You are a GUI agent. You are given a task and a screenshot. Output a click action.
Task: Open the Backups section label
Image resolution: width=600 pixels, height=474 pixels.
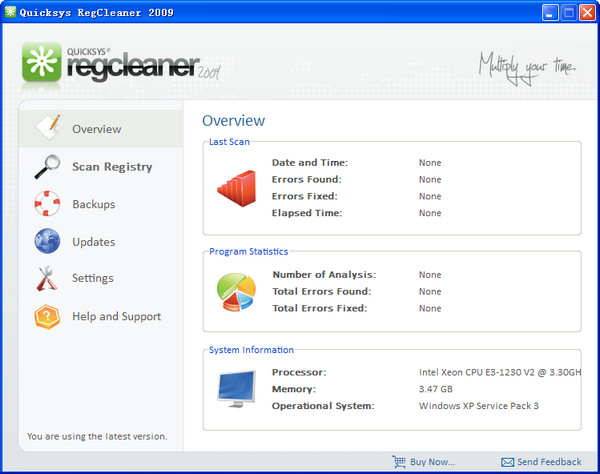(x=94, y=204)
